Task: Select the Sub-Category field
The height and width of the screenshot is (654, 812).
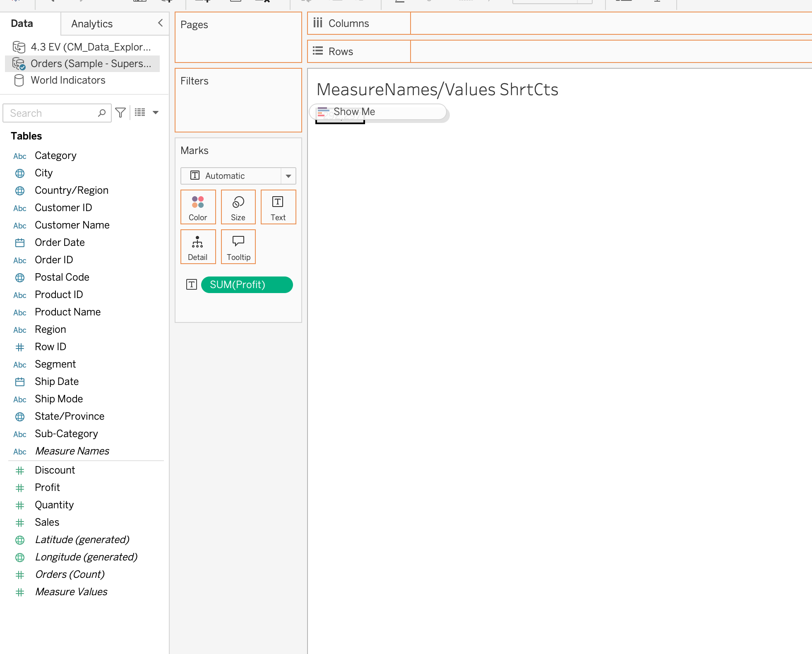Action: [x=66, y=434]
